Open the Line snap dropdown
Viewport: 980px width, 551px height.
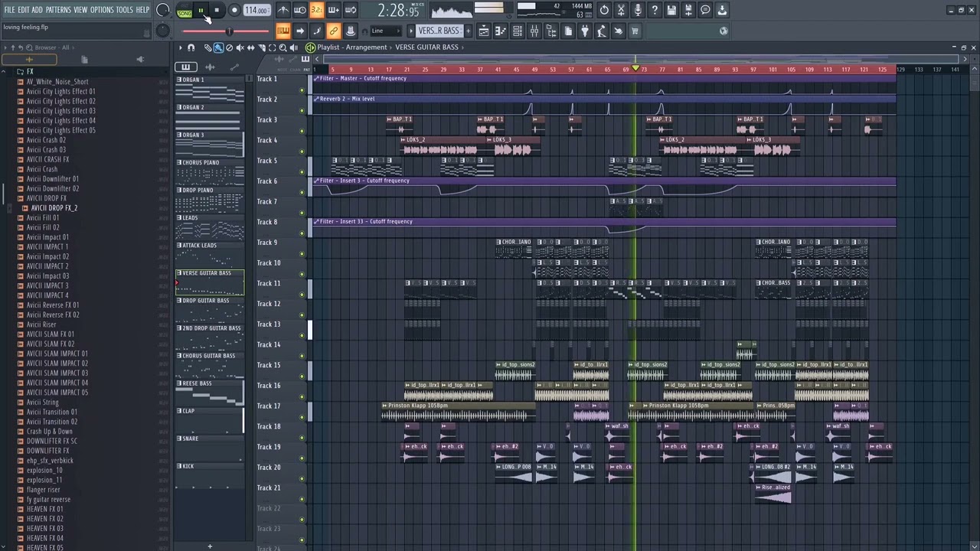pyautogui.click(x=386, y=31)
